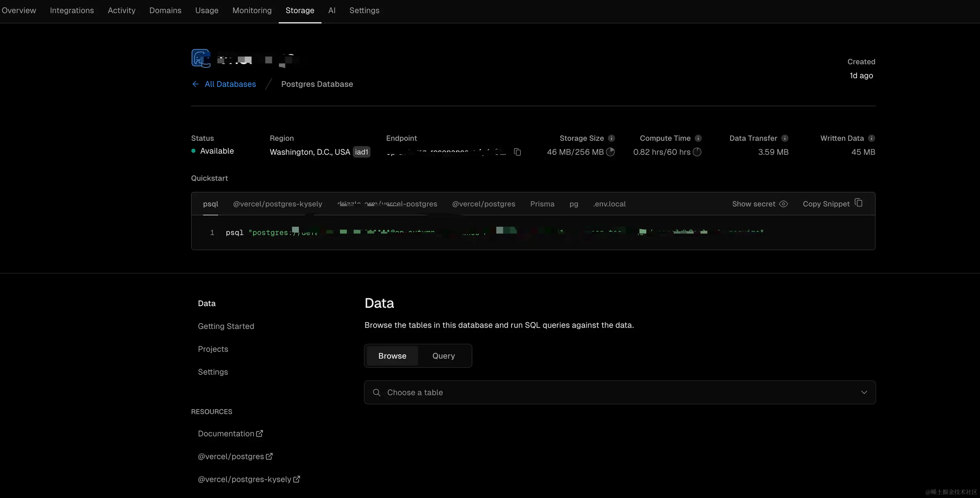Screen dimensions: 980x498
Task: Click the Postgres elephant database icon
Action: click(201, 58)
